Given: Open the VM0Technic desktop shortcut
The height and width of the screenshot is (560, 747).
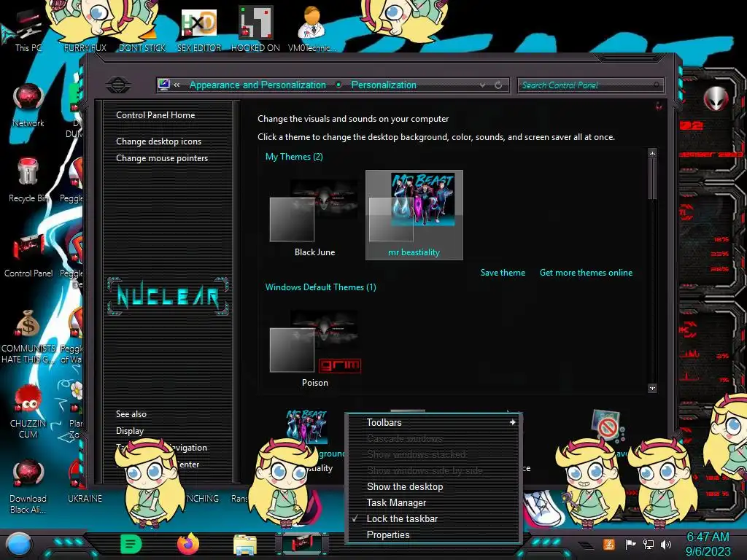Looking at the screenshot, I should point(311,29).
